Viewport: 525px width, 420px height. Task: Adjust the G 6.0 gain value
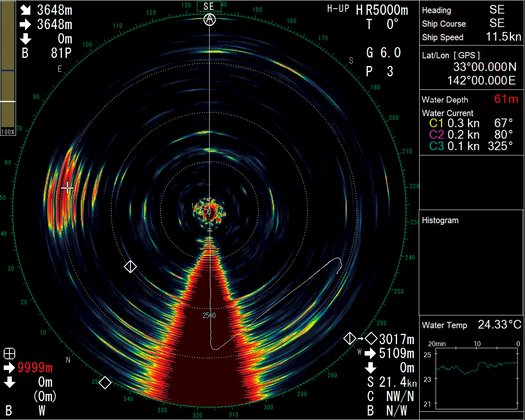(384, 52)
